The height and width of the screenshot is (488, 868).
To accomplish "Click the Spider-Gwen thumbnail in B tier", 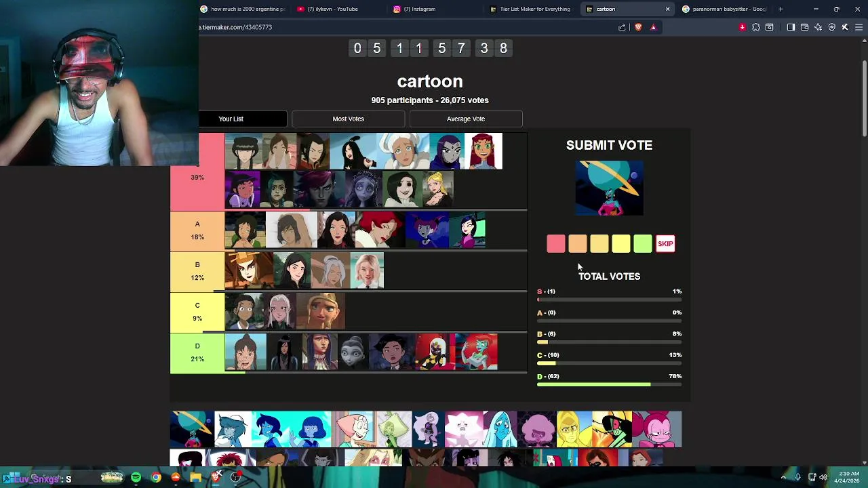I will [367, 270].
